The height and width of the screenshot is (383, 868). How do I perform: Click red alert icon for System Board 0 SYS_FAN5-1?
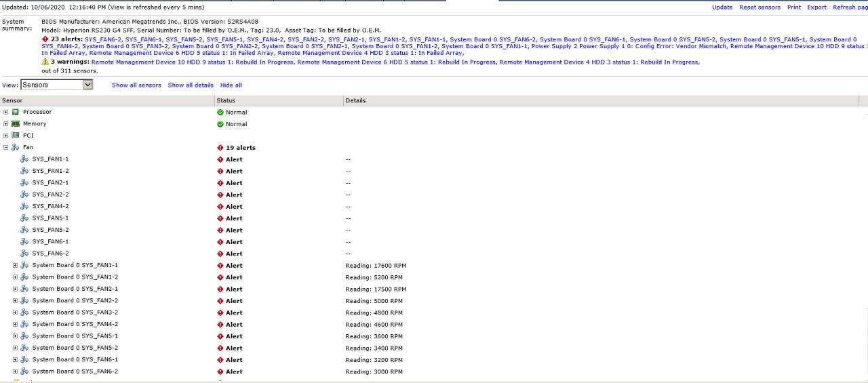220,336
